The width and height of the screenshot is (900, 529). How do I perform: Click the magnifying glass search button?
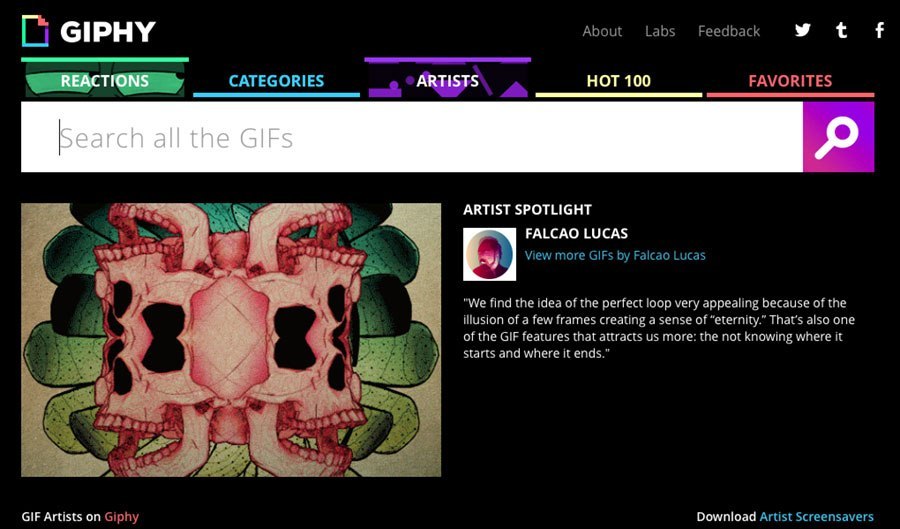point(838,137)
